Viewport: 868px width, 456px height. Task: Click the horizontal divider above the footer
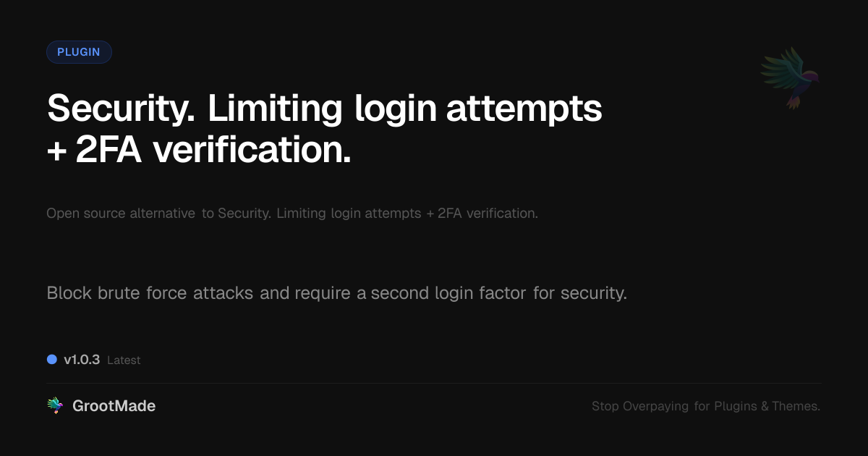coord(434,383)
